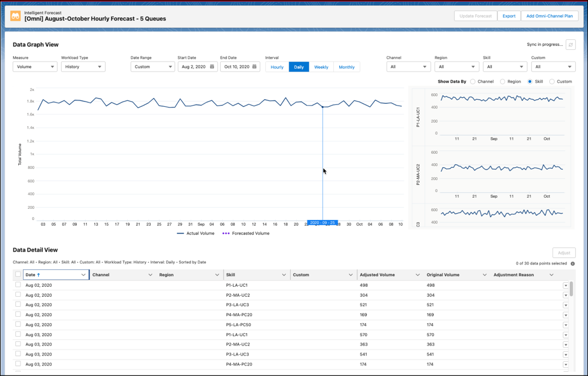
Task: Click the 2020-09-25 date marker on chart
Action: coord(323,223)
